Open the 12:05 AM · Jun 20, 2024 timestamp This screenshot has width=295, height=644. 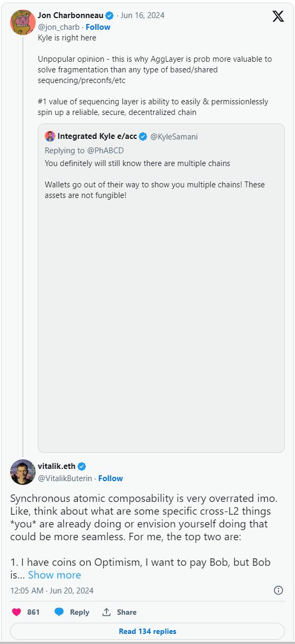click(52, 590)
